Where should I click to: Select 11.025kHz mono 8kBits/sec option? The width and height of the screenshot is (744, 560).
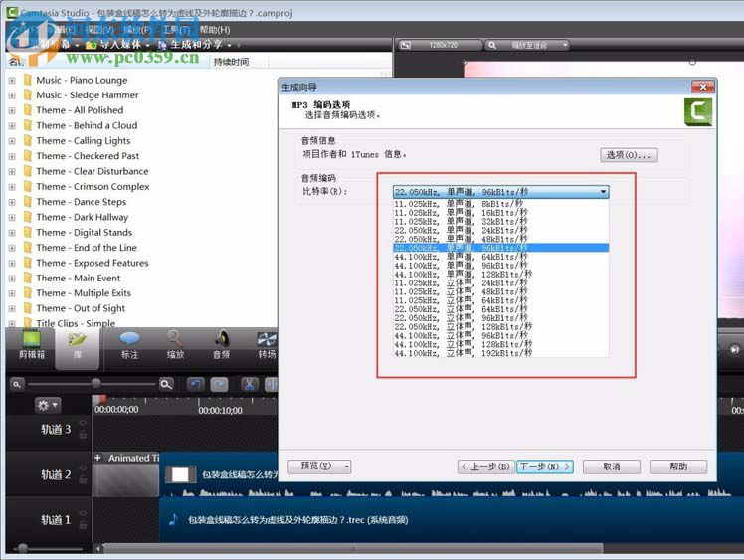click(500, 204)
